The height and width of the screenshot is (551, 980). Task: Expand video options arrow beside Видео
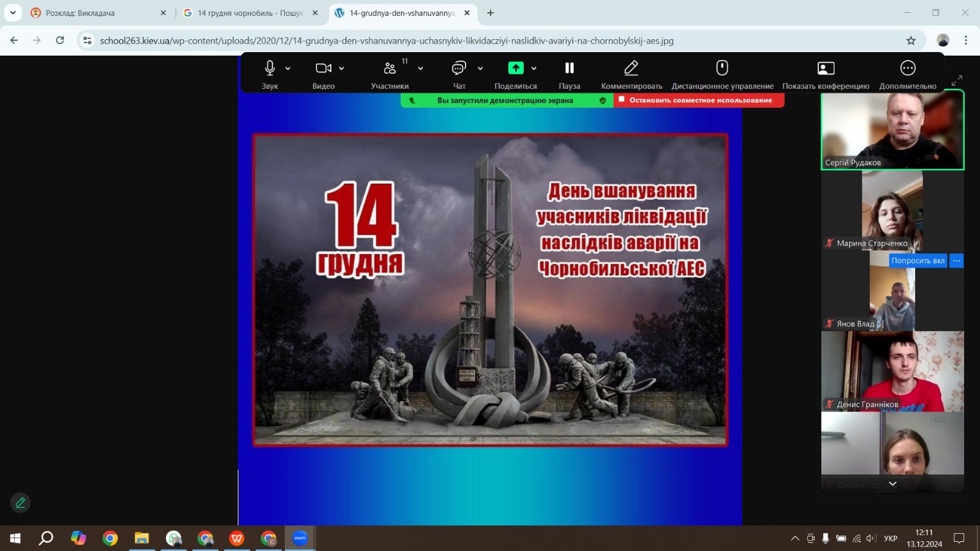point(342,69)
